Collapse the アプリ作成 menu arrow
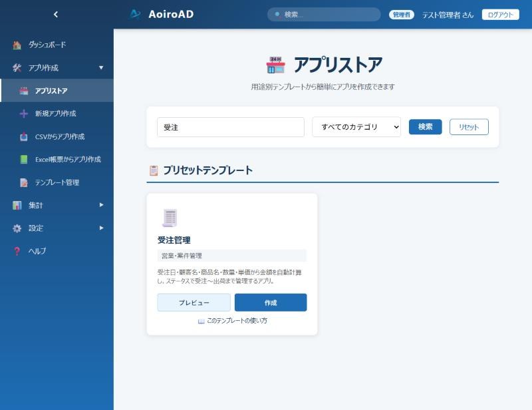Screen dimensions: 532x410 (x=101, y=68)
